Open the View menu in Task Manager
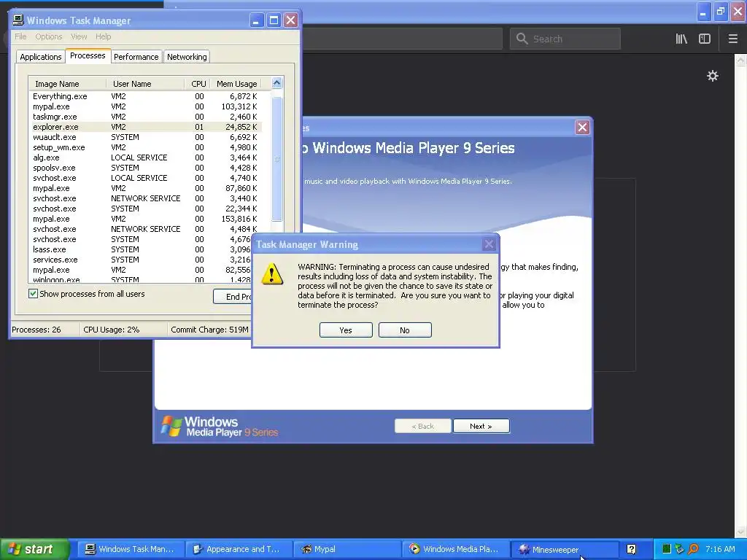747x560 pixels. point(79,36)
